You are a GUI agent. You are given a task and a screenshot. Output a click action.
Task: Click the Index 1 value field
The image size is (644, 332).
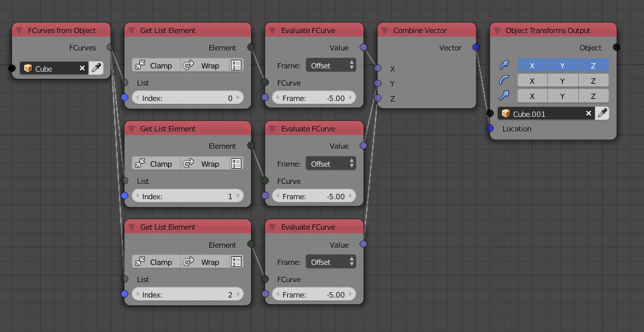coord(187,196)
